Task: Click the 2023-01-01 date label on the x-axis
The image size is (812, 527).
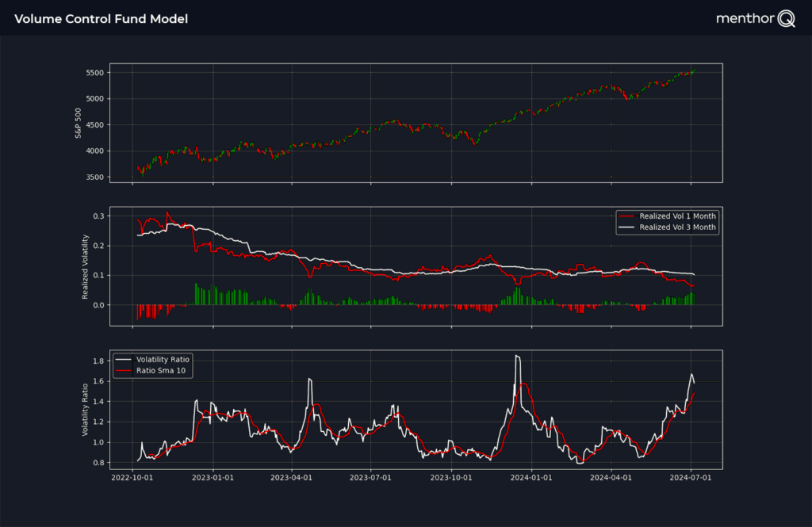Action: click(x=212, y=475)
